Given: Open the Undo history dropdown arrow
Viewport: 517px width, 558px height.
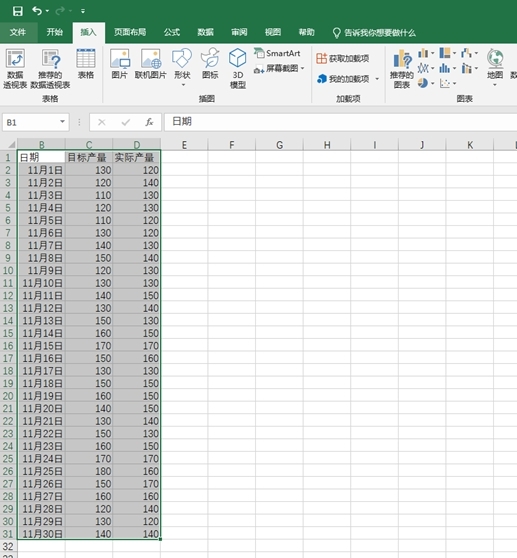Looking at the screenshot, I should click(47, 11).
